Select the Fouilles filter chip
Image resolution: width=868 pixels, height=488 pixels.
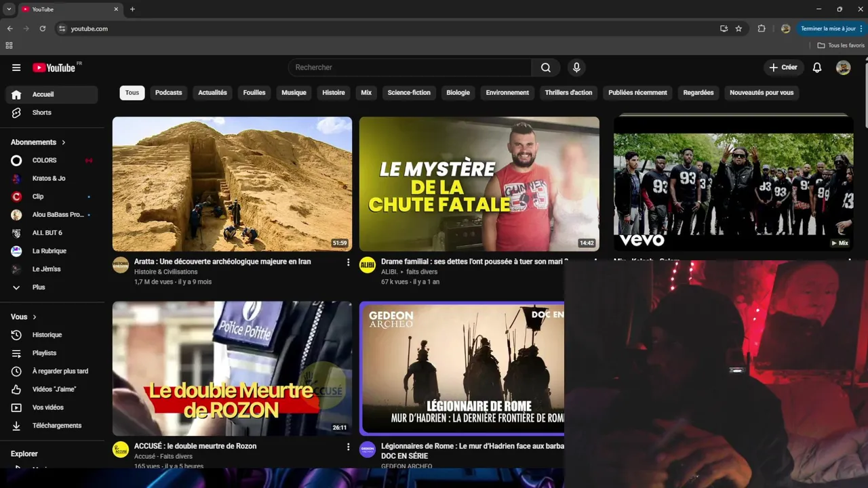coord(254,93)
